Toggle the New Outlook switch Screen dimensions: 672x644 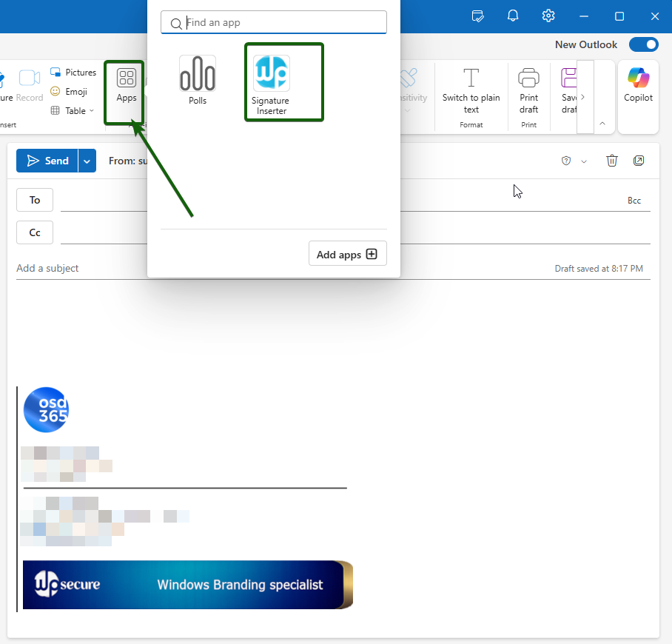click(x=643, y=44)
